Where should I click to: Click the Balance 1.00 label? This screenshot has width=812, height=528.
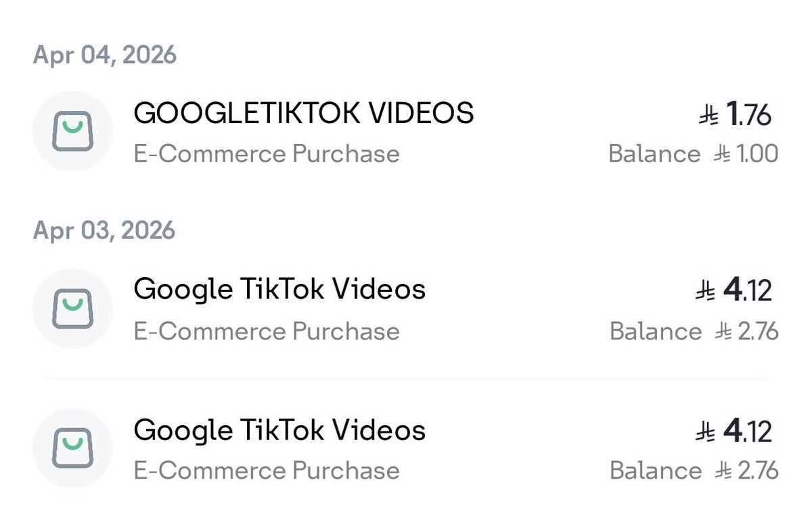694,154
